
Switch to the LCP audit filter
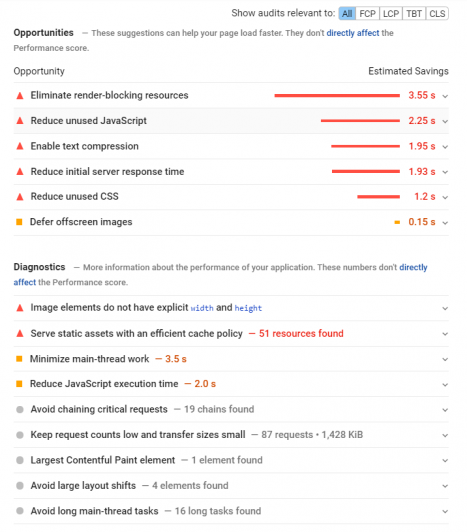coord(391,14)
